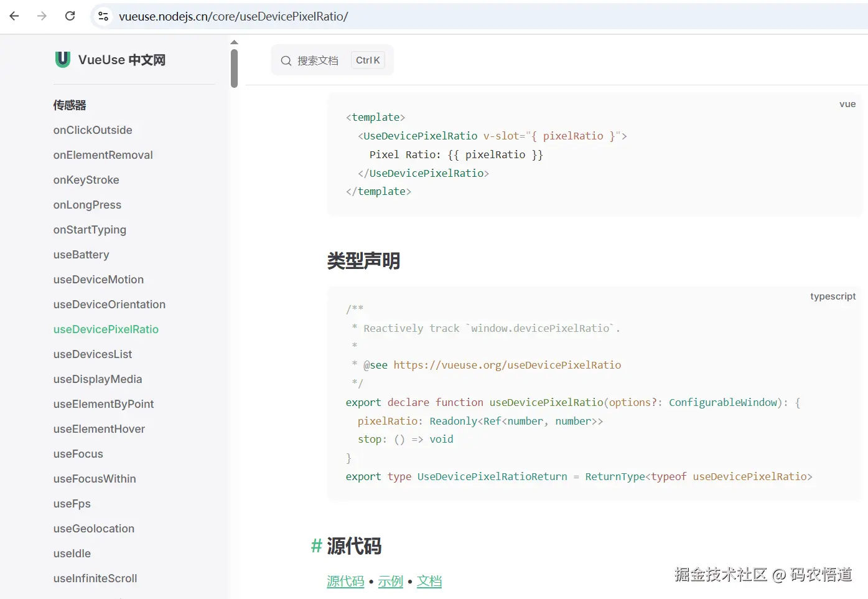This screenshot has width=868, height=599.
Task: Click the v-slot UseDevicePixelRatio opening tag line
Action: [492, 136]
